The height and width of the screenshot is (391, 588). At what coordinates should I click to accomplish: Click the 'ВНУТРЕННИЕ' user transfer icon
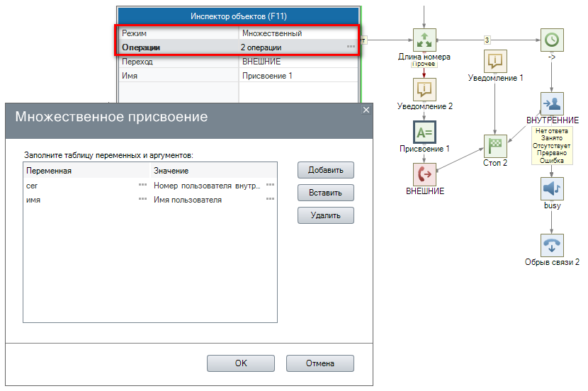pyautogui.click(x=552, y=103)
